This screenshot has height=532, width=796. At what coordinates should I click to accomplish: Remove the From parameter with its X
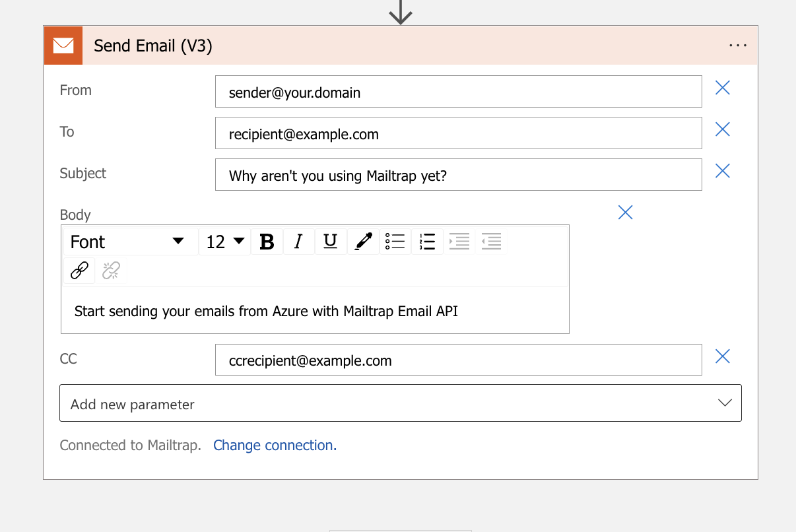click(723, 88)
